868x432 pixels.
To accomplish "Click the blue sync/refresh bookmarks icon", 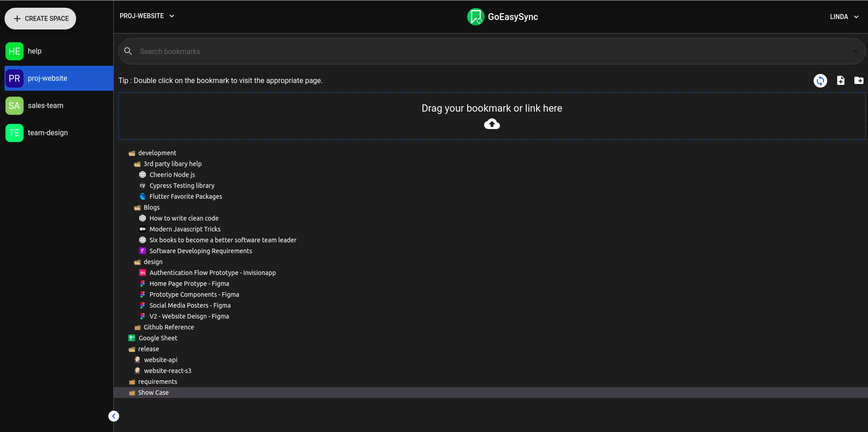I will click(820, 80).
